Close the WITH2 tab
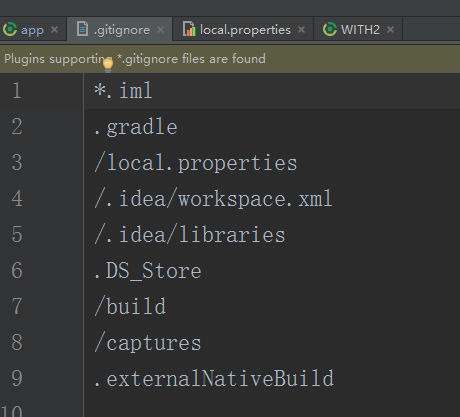460x417 pixels. click(390, 30)
